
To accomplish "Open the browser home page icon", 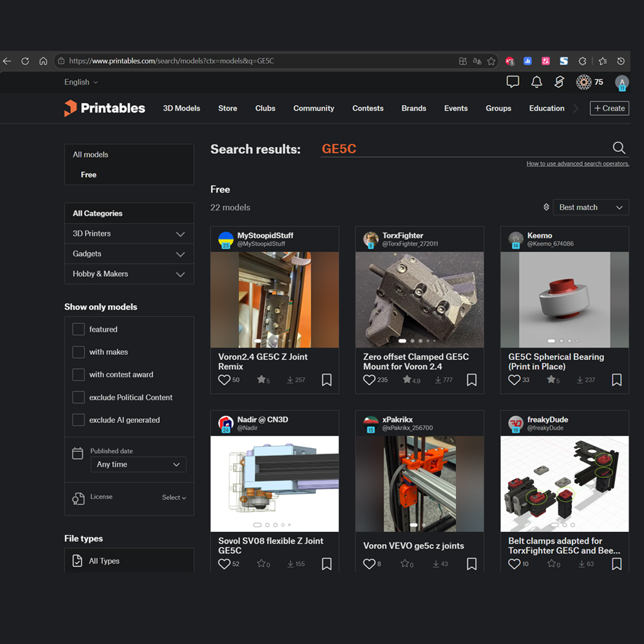I will coord(43,61).
